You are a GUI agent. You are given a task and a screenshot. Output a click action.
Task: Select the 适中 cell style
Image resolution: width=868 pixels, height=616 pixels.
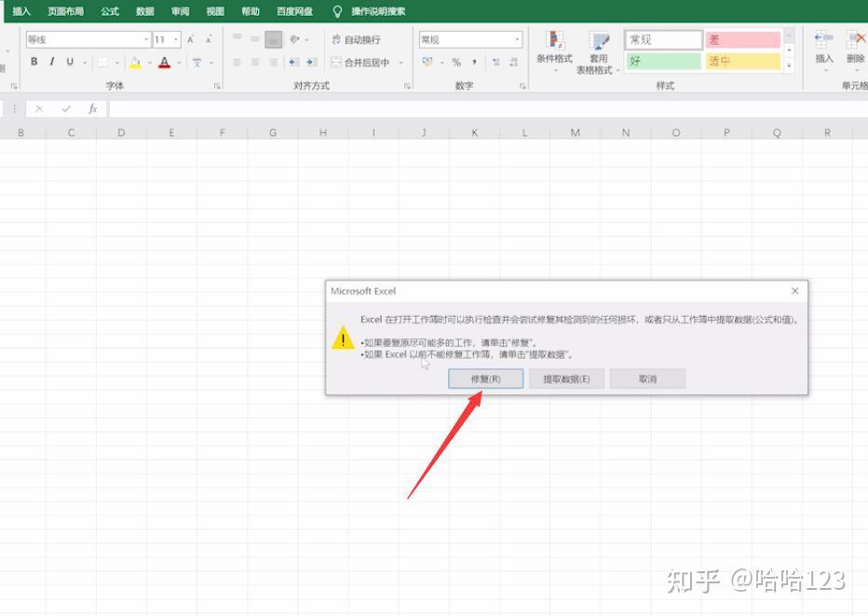click(x=743, y=61)
